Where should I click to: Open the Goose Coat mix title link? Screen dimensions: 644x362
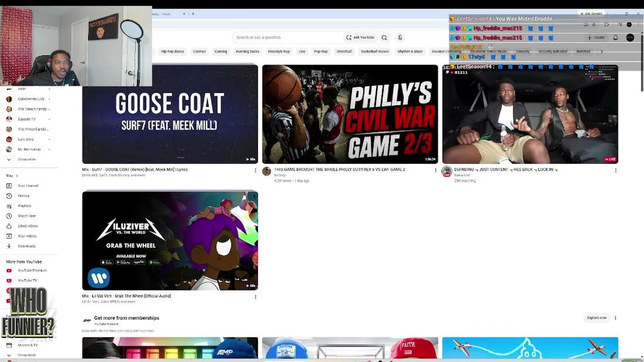click(135, 169)
